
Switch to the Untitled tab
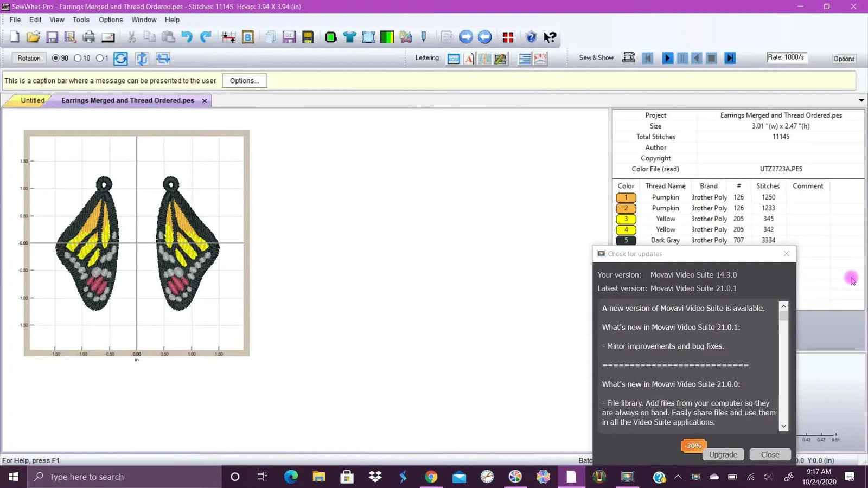click(33, 100)
